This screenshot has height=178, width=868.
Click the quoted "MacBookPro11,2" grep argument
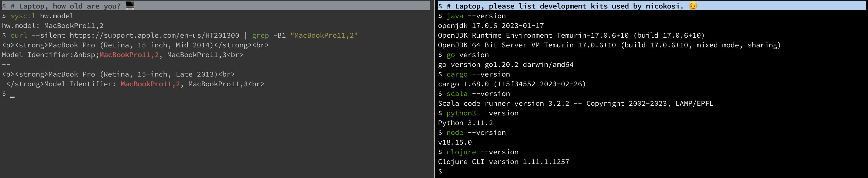[x=324, y=36]
